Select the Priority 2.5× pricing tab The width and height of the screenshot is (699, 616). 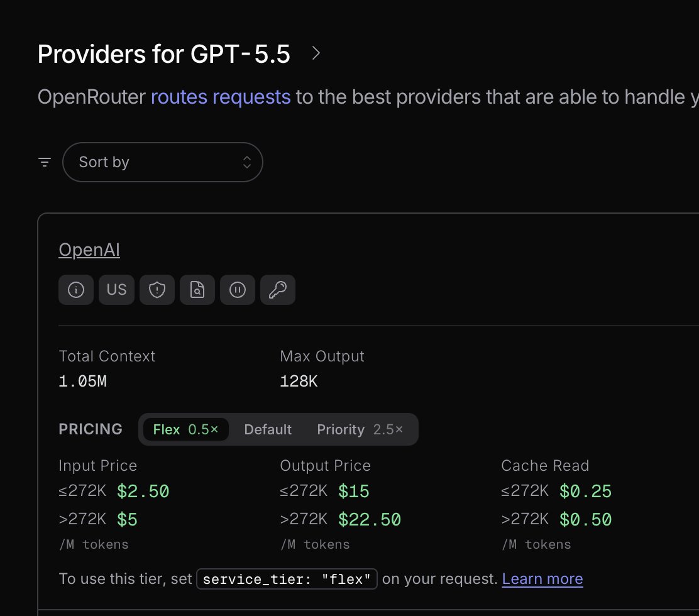click(360, 429)
